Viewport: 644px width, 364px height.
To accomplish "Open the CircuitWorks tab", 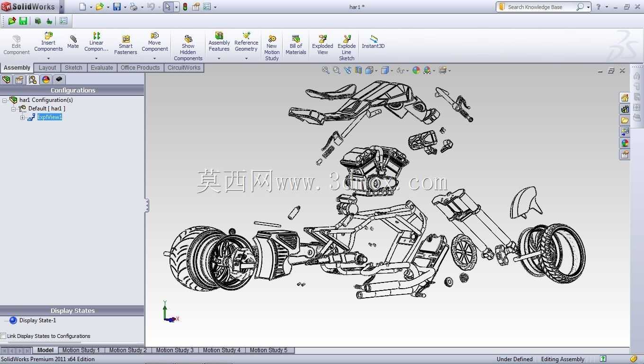I will (184, 68).
